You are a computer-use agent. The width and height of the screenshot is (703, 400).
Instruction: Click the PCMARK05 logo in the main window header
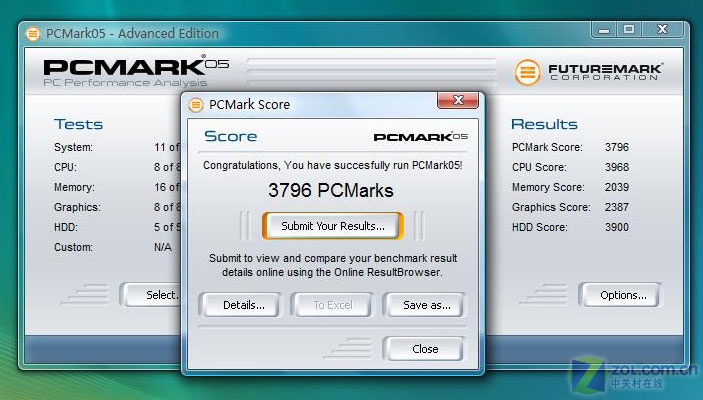136,72
